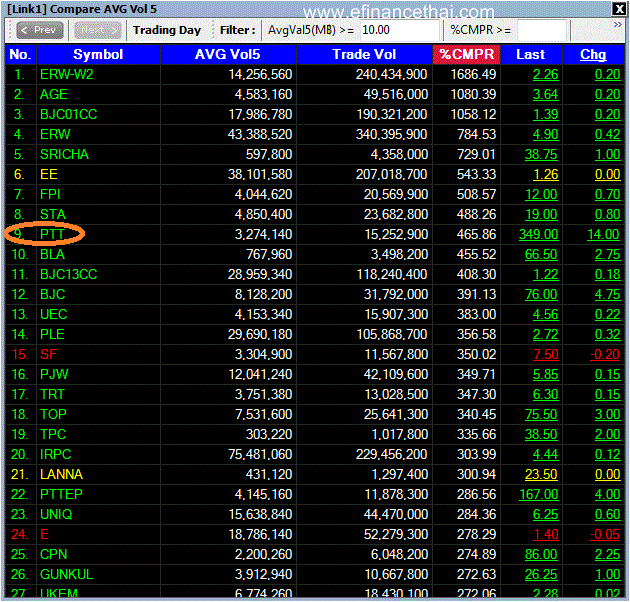The width and height of the screenshot is (630, 602).
Task: Select symbol ERW-W2
Action: coord(67,74)
